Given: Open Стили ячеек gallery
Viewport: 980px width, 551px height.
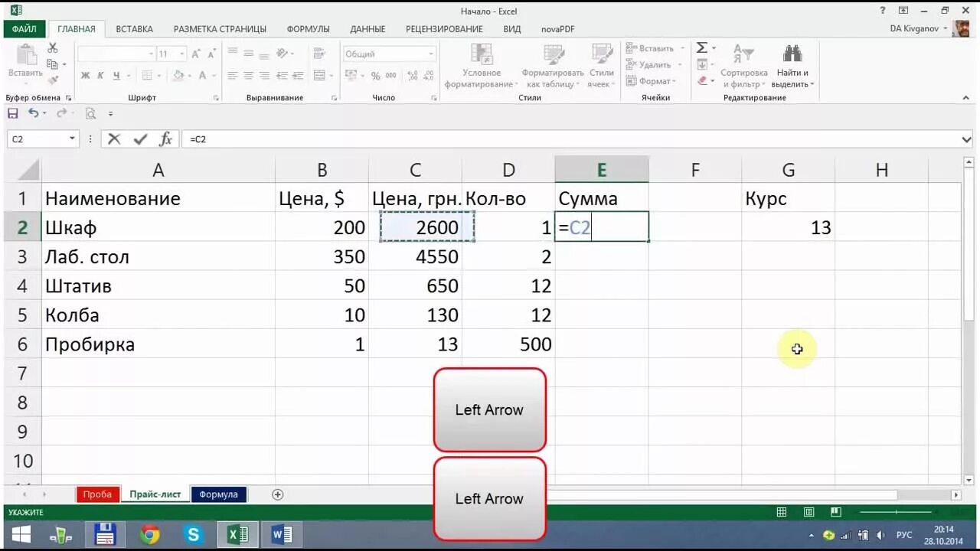Looking at the screenshot, I should [x=601, y=66].
